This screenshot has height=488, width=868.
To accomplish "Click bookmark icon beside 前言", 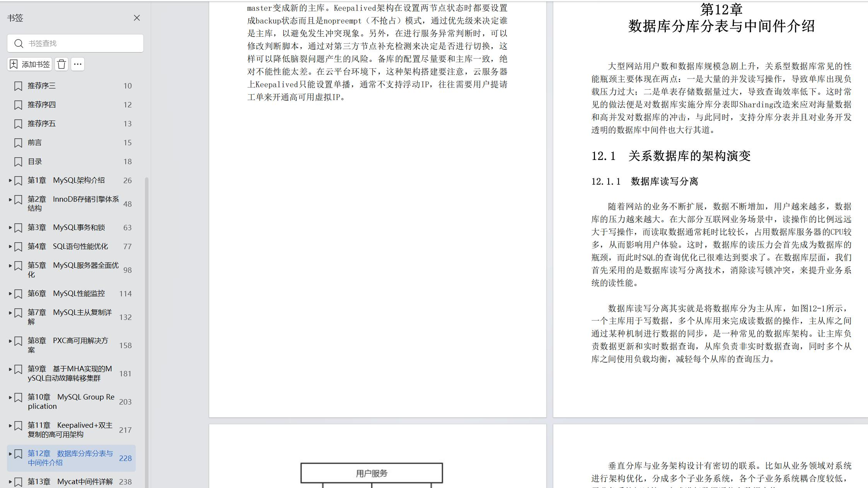I will 18,143.
